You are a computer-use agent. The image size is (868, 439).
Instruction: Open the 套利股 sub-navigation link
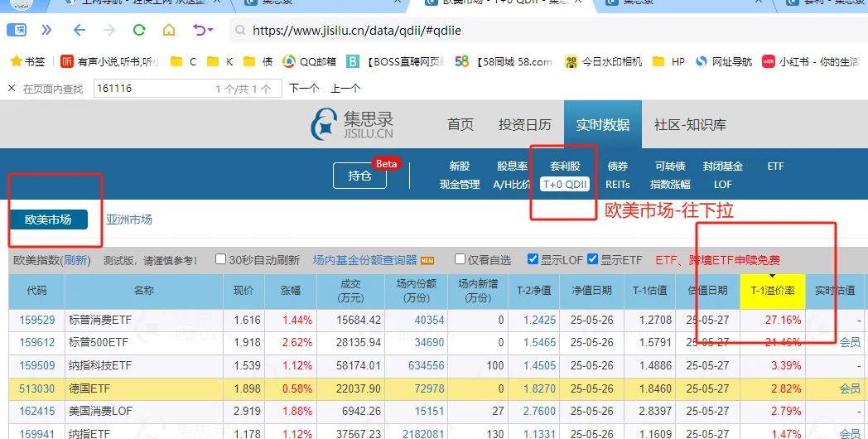tap(565, 166)
